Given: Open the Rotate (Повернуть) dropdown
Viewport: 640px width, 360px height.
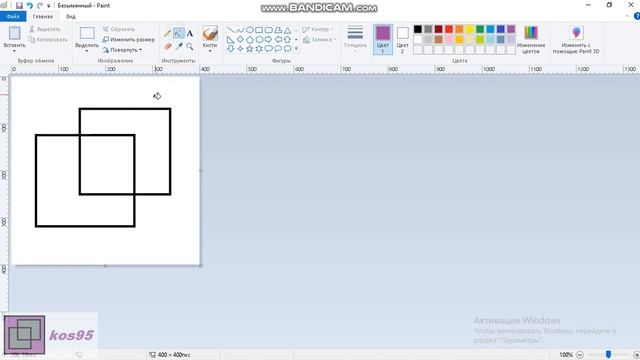Looking at the screenshot, I should coord(122,50).
